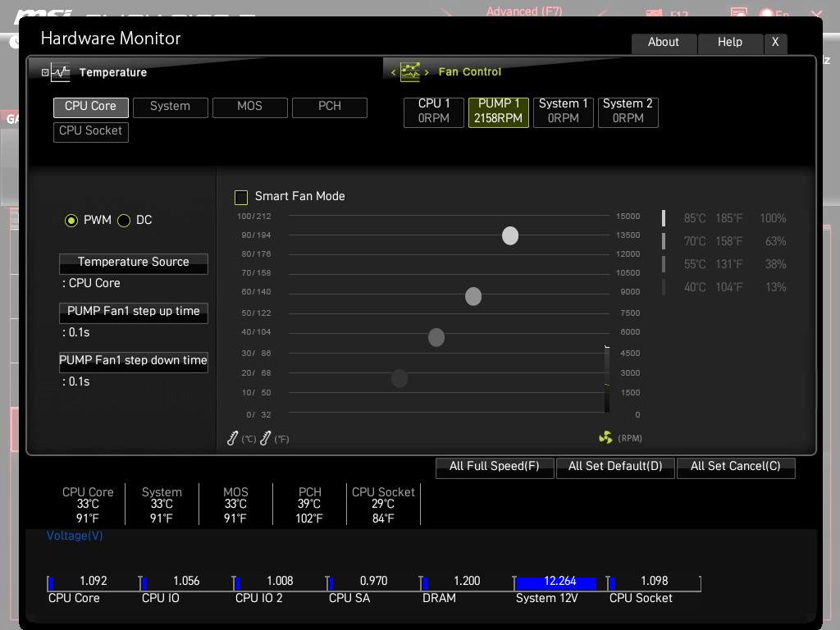Click the fan curve point near 40°C
The height and width of the screenshot is (630, 840).
tap(436, 337)
